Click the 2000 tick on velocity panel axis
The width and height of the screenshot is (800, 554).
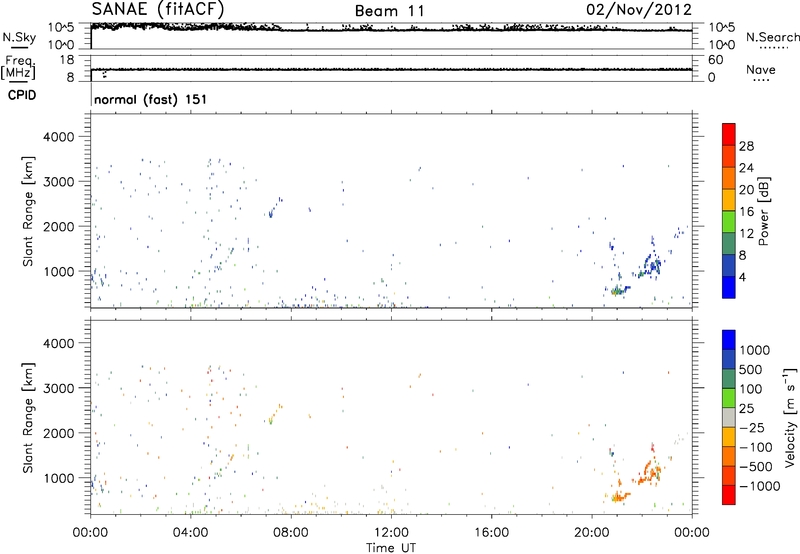pyautogui.click(x=58, y=433)
